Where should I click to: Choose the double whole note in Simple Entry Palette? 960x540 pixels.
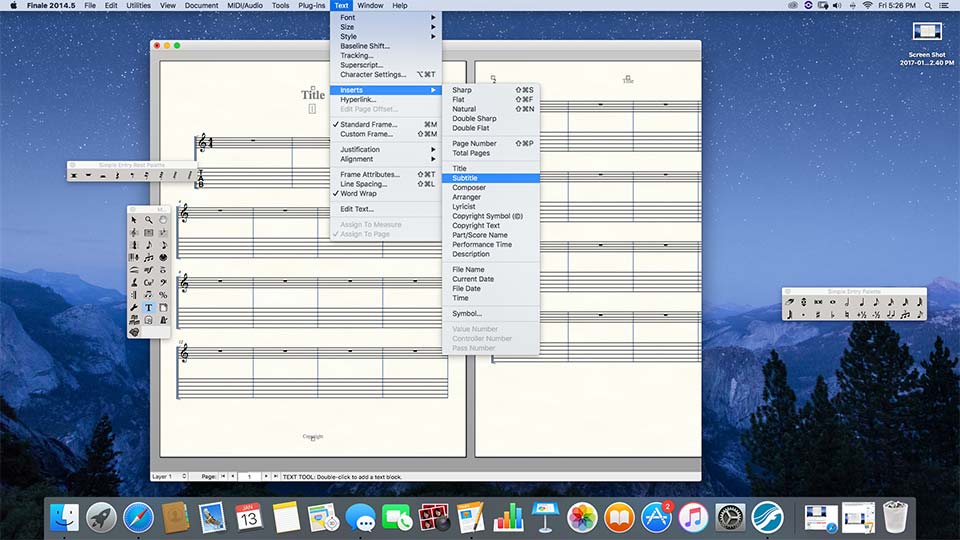pyautogui.click(x=818, y=302)
